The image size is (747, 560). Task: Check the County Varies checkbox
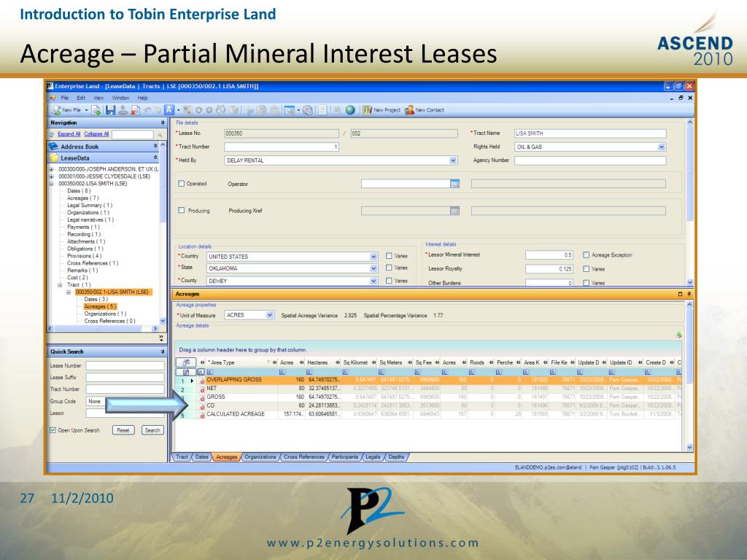coord(389,281)
